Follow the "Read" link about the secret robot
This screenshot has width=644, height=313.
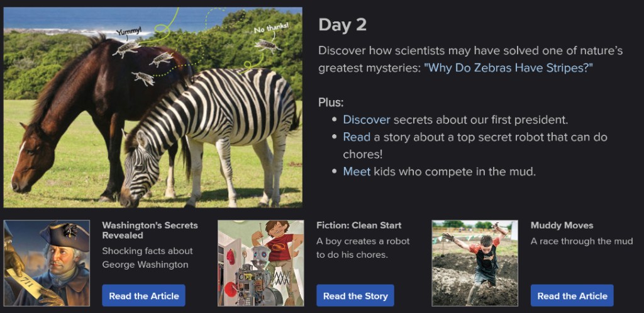click(x=357, y=137)
